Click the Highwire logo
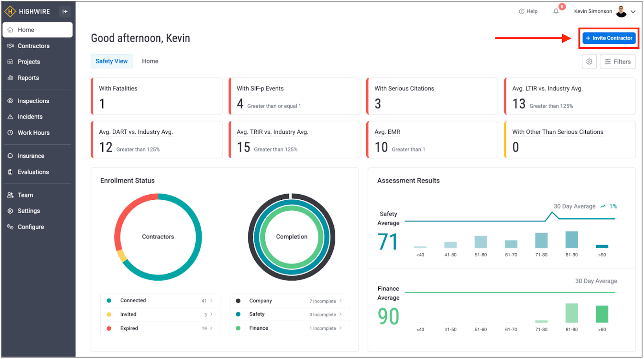The image size is (644, 359). pos(27,11)
